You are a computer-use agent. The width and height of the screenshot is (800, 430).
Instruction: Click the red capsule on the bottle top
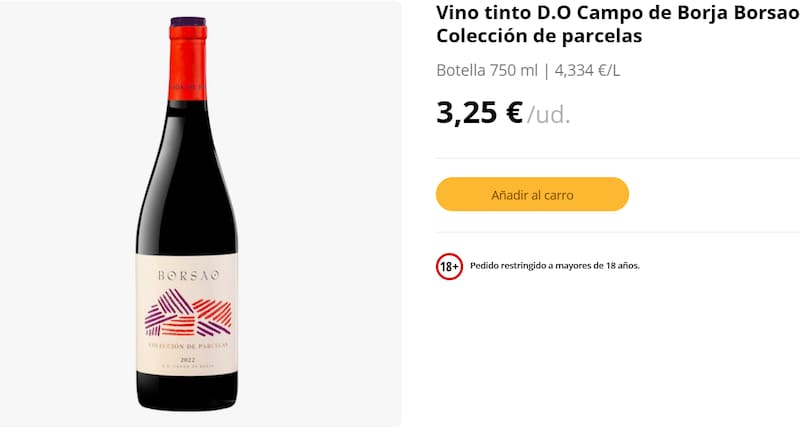click(187, 40)
